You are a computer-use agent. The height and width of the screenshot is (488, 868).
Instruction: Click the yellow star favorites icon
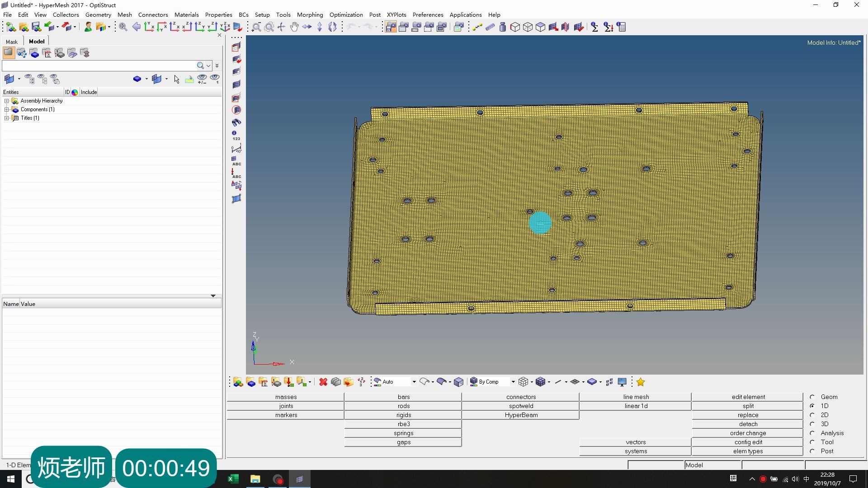coord(641,382)
